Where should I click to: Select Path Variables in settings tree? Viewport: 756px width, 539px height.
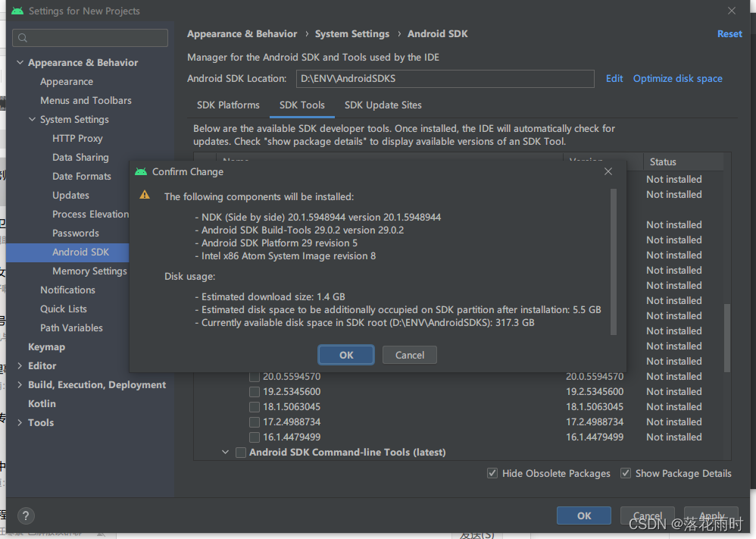point(71,328)
